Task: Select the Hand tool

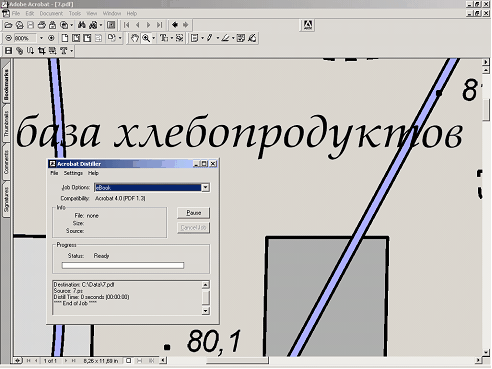Action: 135,38
